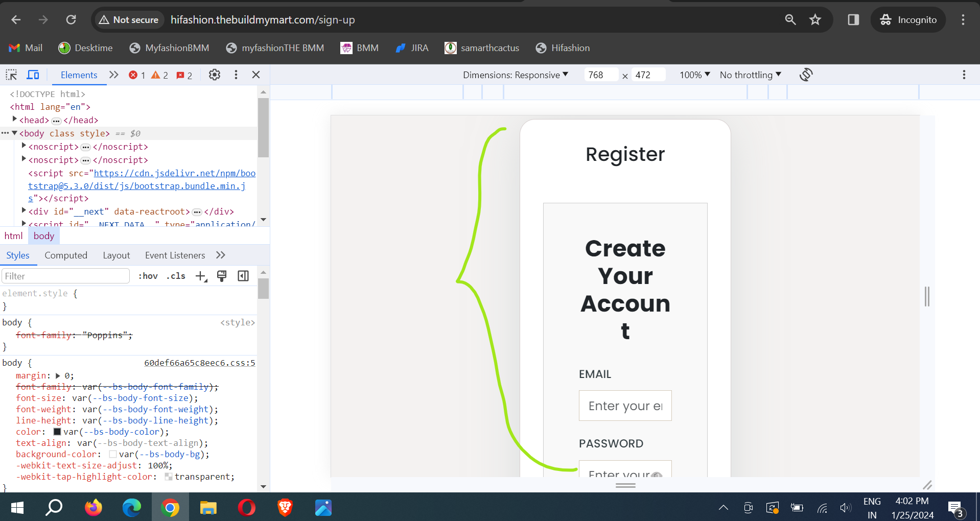
Task: Click the viewport width field showing 768
Action: (601, 75)
